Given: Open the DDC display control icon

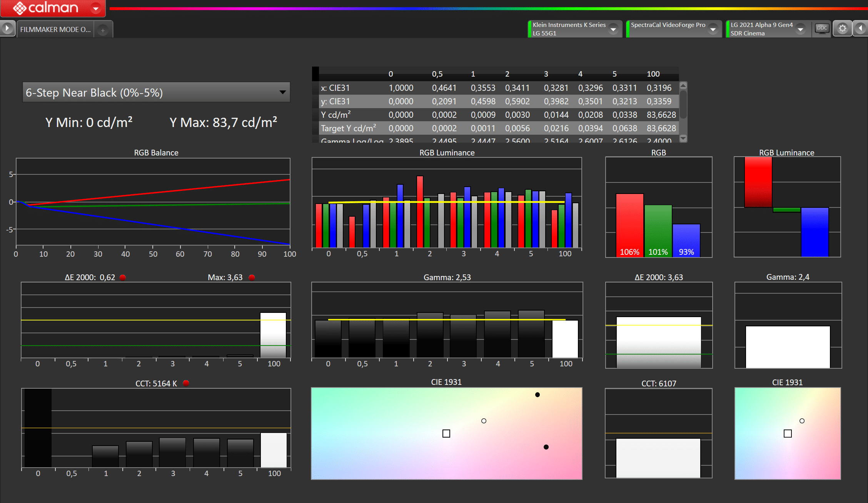Looking at the screenshot, I should [821, 28].
